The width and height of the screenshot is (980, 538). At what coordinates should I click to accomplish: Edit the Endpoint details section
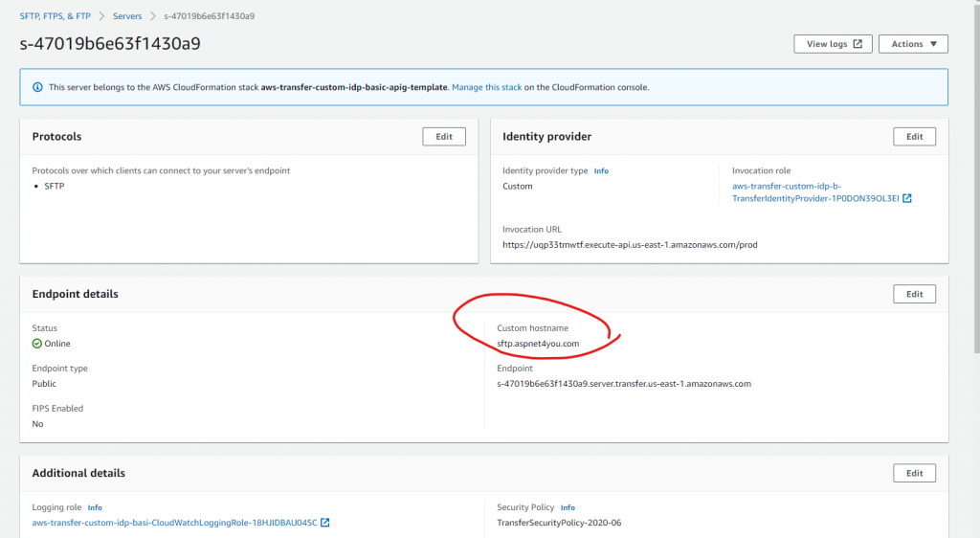point(914,294)
